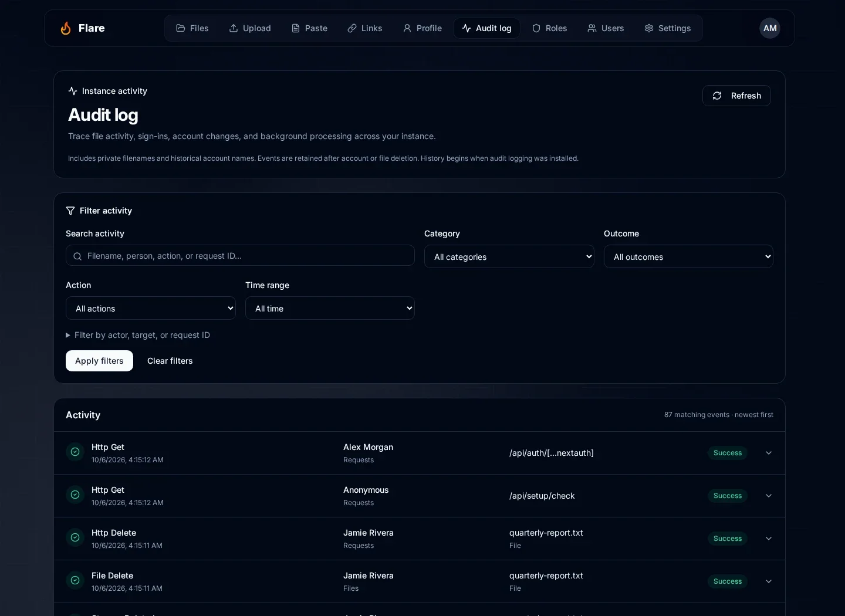
Task: Open the Roles tab
Action: pos(549,28)
